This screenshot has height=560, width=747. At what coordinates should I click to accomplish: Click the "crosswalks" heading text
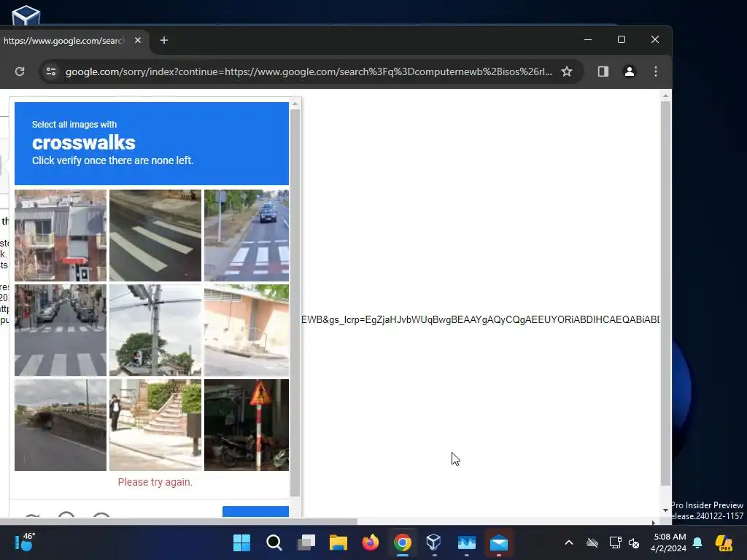pyautogui.click(x=84, y=142)
